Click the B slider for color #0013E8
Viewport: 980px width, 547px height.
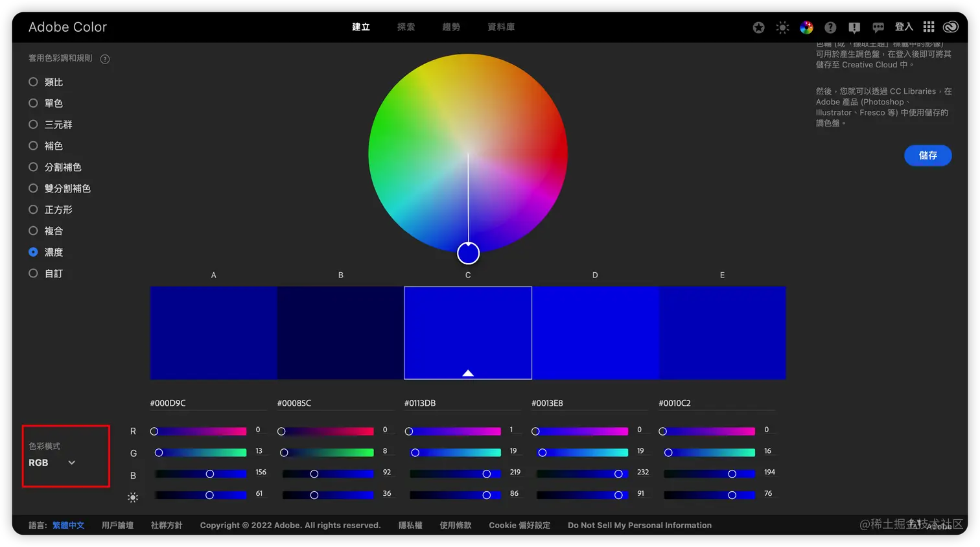pyautogui.click(x=581, y=474)
